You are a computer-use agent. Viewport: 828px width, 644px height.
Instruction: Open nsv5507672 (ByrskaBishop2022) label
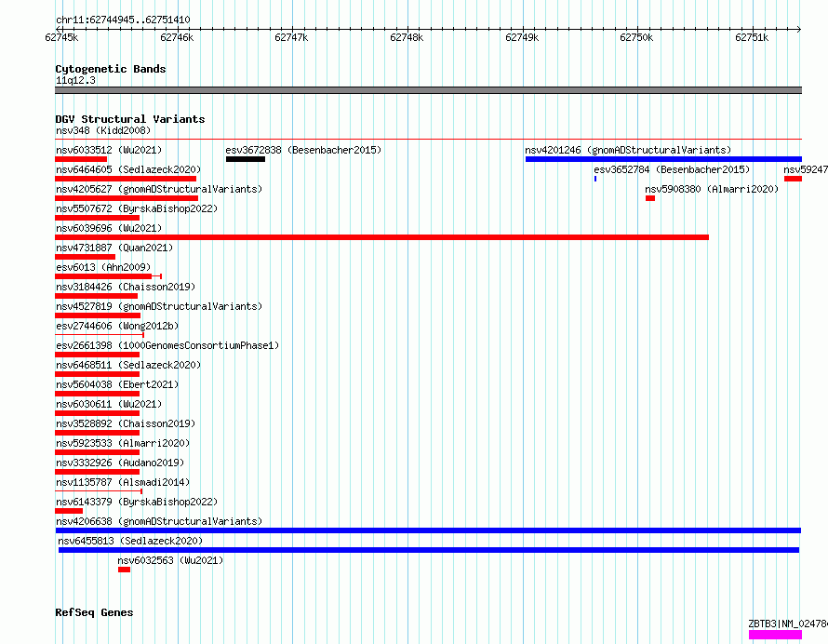point(137,208)
